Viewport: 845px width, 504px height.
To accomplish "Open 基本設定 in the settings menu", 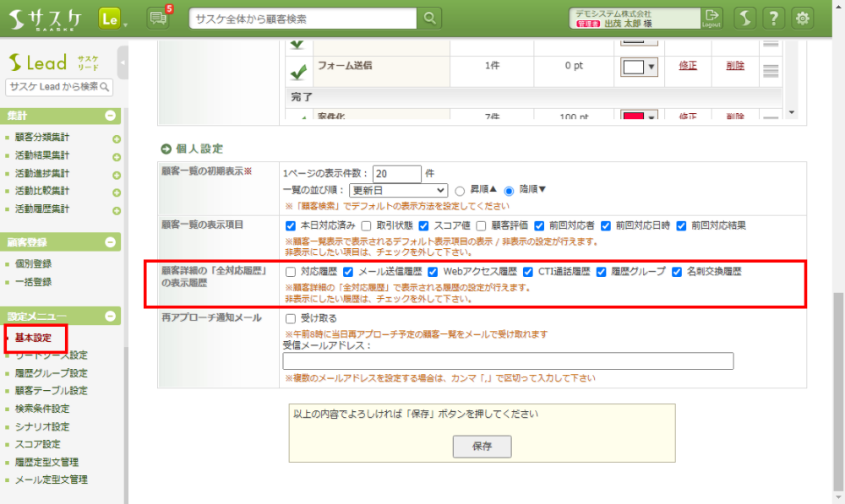I will click(33, 338).
